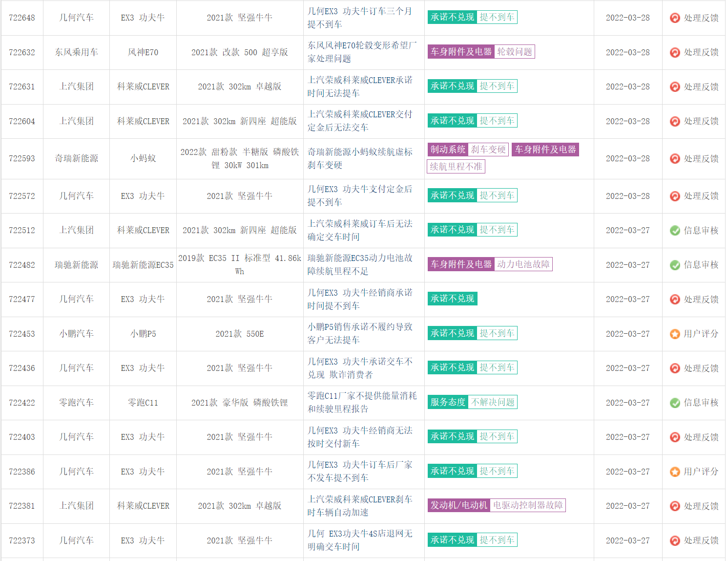Image resolution: width=728 pixels, height=561 pixels.
Task: Open complaint "小鹏P5销售承诺不履约导致客户无法提车"
Action: 360,333
